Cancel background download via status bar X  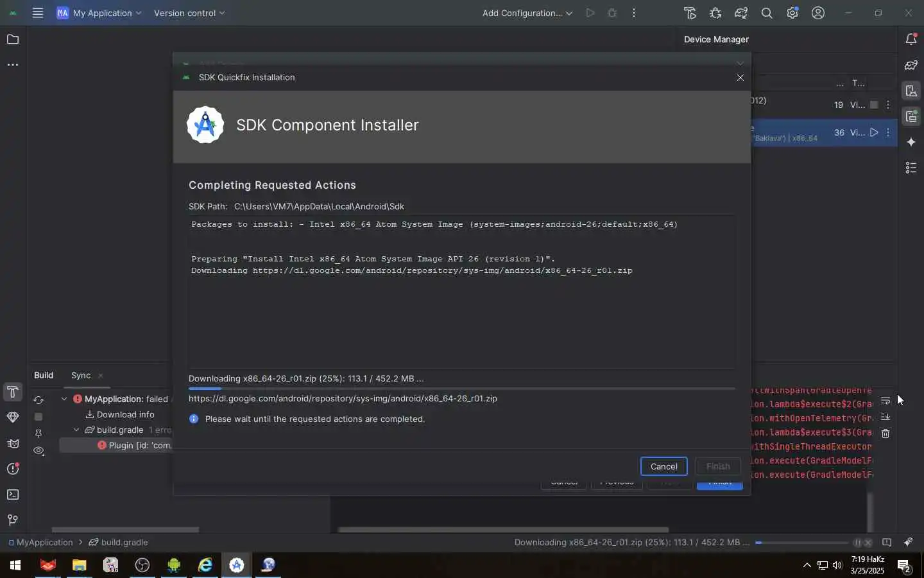click(x=868, y=543)
